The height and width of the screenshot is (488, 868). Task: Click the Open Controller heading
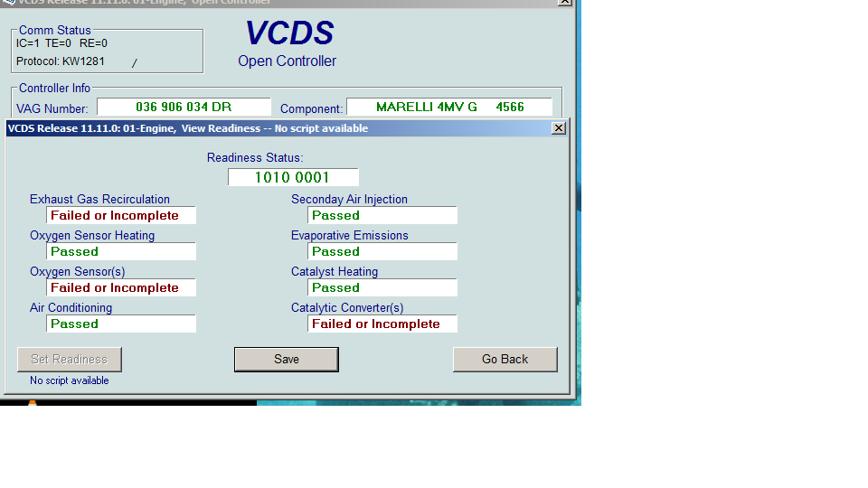point(287,61)
